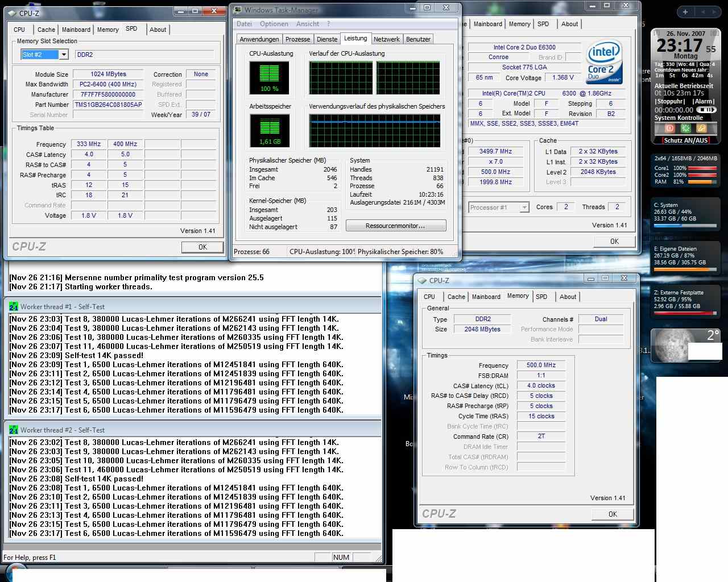
Task: Click the Z: Externe Festplatte drive usage bar
Action: coord(685,313)
